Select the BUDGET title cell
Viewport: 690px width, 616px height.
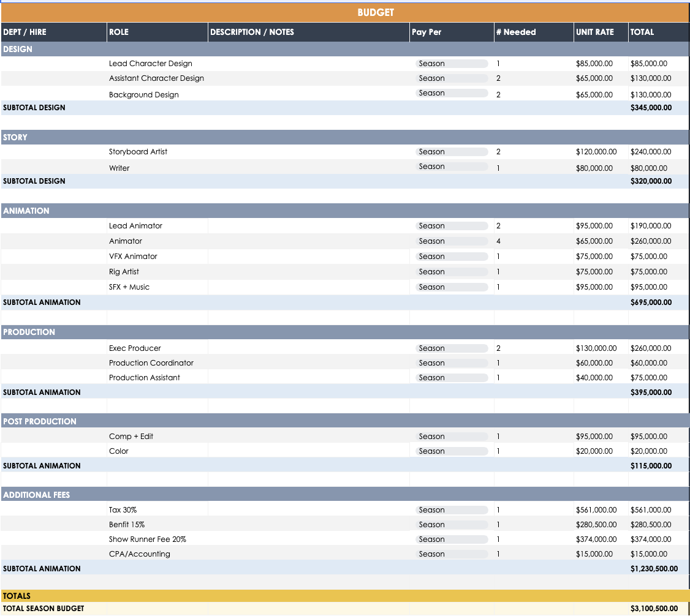click(x=345, y=12)
